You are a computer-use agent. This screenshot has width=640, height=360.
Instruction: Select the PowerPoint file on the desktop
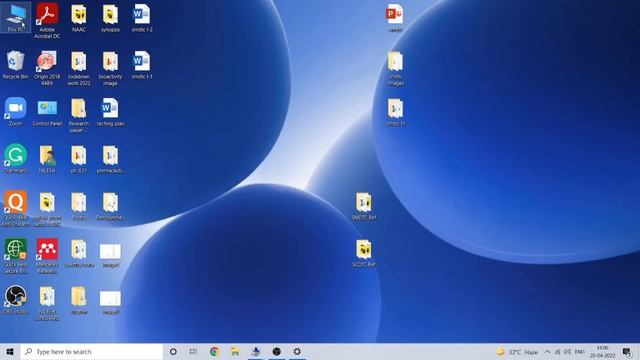(x=395, y=18)
